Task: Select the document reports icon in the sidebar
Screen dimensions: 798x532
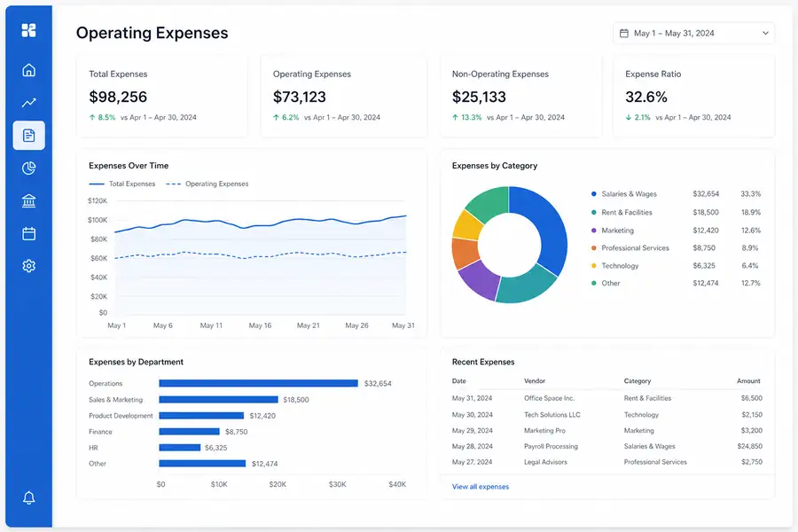Action: (29, 136)
